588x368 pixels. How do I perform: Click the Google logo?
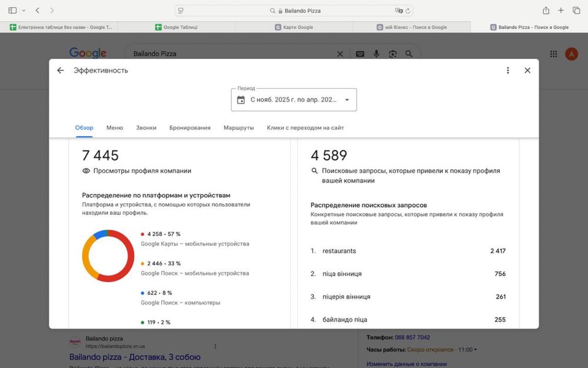point(88,53)
